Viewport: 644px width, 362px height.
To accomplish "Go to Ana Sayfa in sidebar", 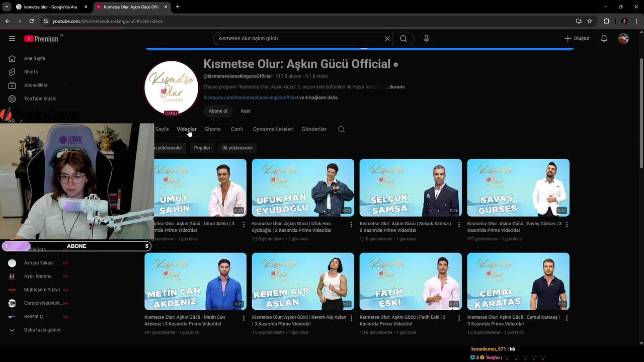I will pos(34,58).
